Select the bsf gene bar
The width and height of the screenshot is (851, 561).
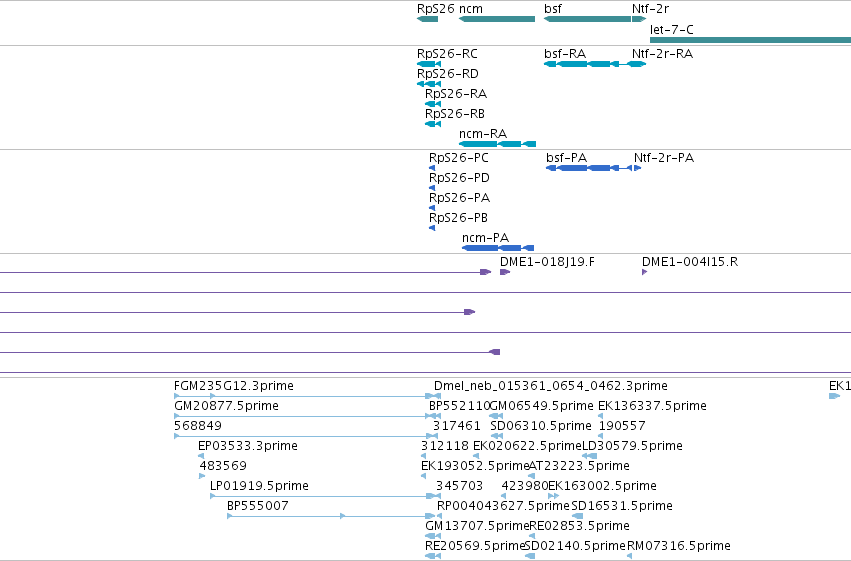point(587,19)
